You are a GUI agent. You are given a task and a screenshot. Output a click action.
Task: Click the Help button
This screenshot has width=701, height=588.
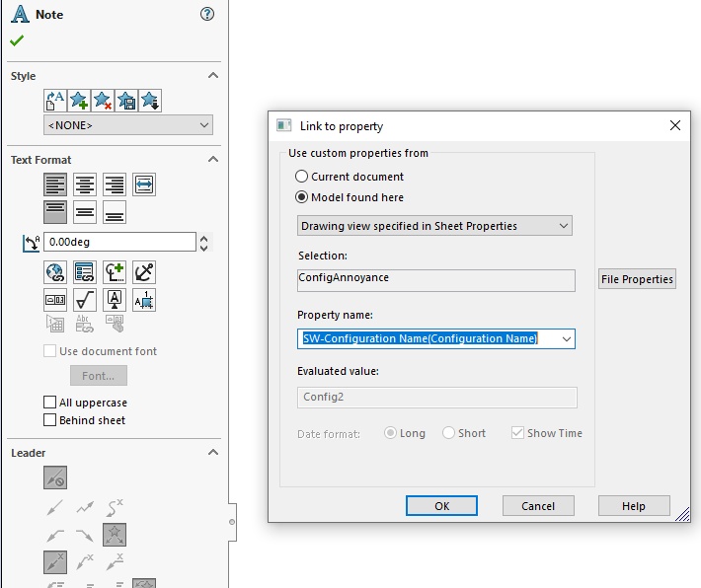click(634, 506)
